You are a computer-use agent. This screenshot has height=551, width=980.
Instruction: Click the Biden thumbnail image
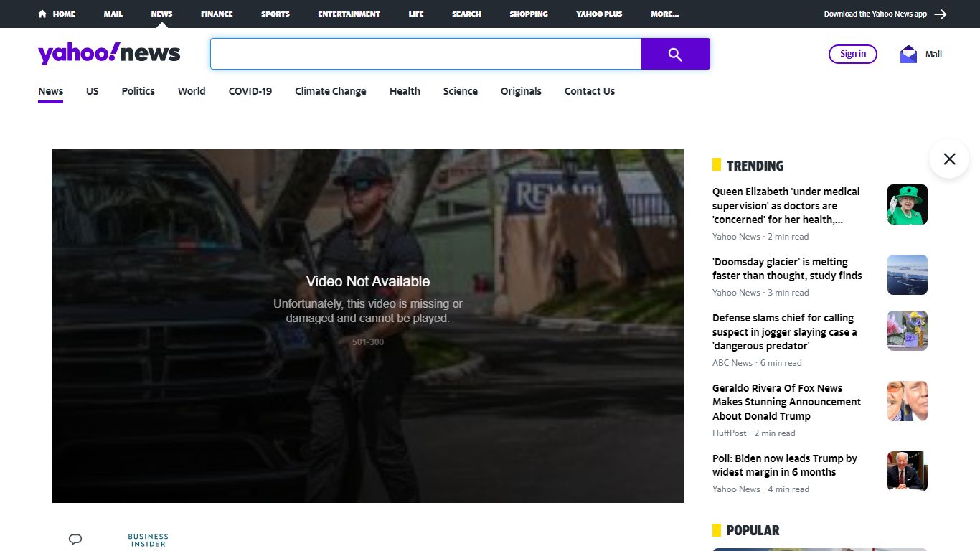(908, 471)
